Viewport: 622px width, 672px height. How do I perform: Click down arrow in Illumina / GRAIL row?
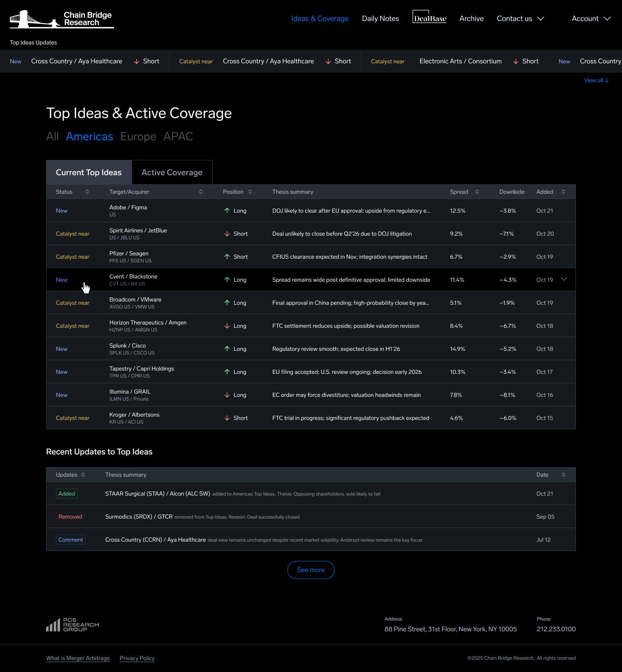227,395
